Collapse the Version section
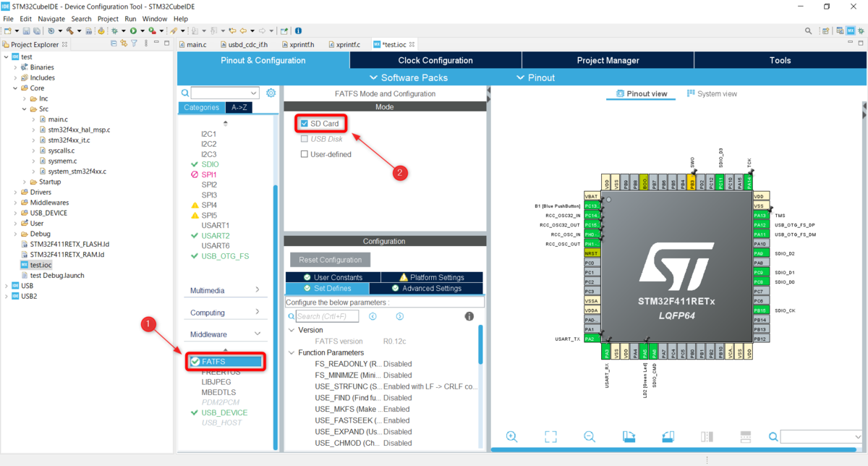This screenshot has width=868, height=466. 292,330
